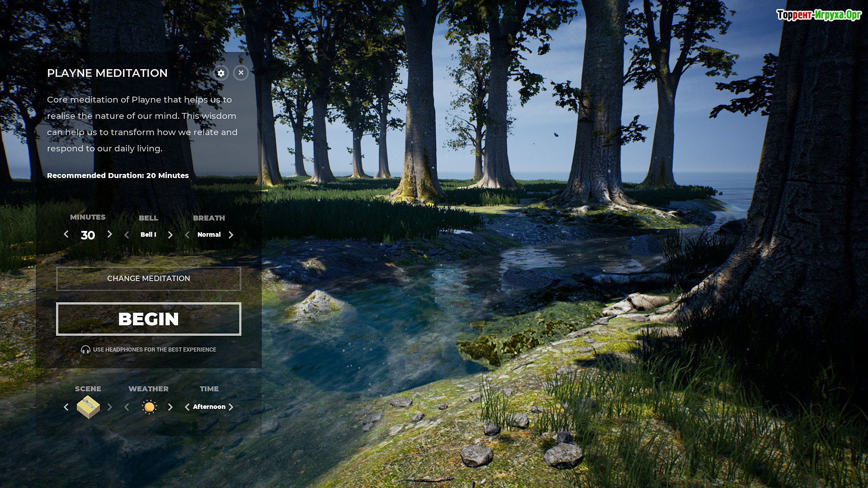Image resolution: width=868 pixels, height=488 pixels.
Task: Switch breath to next option after Normal
Action: coord(231,235)
